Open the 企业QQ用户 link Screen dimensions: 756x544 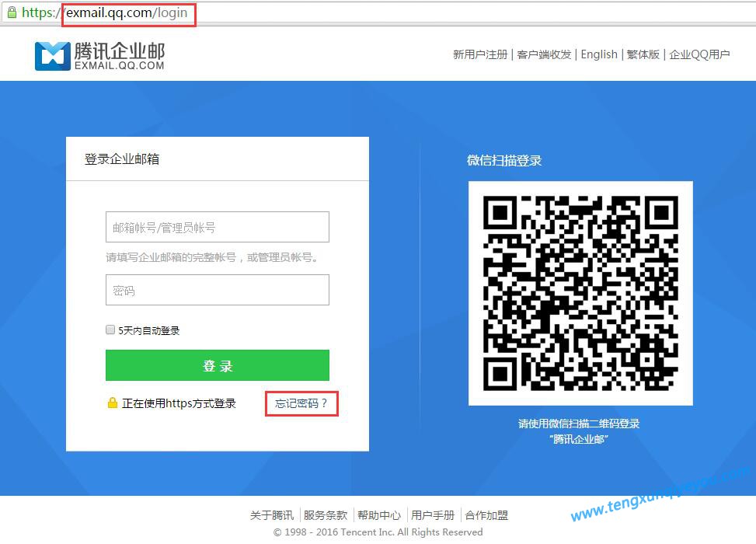[x=699, y=54]
